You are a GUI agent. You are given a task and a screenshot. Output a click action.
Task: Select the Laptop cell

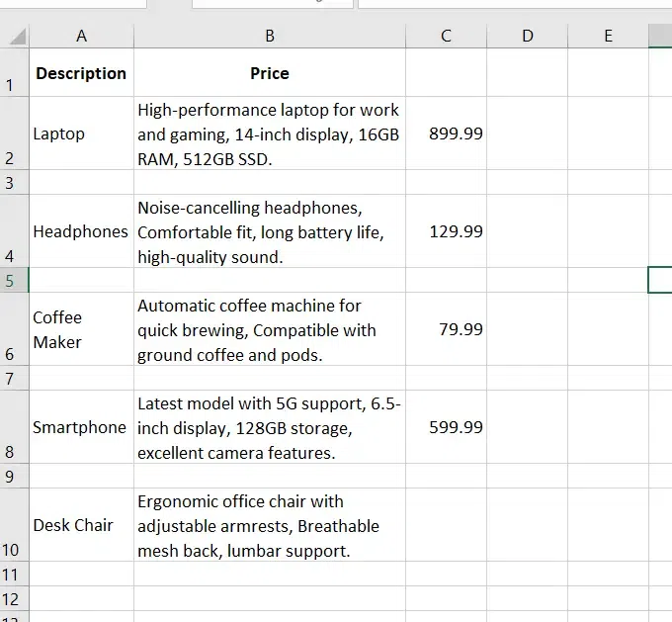pos(81,133)
